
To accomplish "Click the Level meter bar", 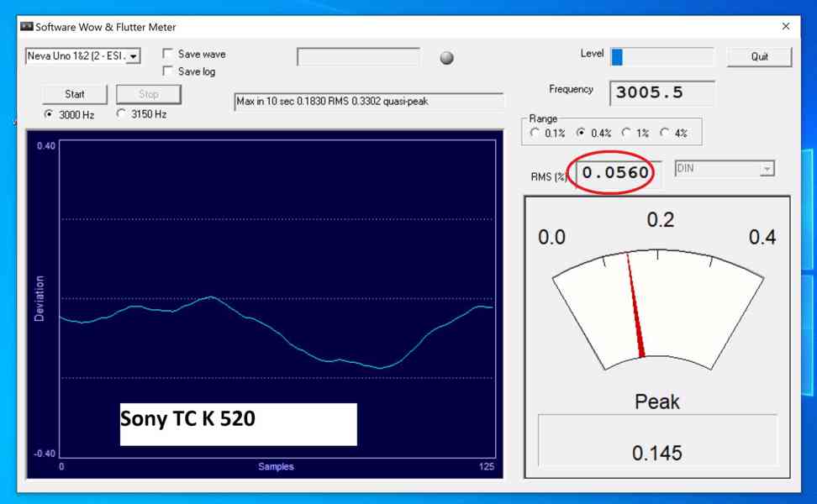I will [x=662, y=57].
